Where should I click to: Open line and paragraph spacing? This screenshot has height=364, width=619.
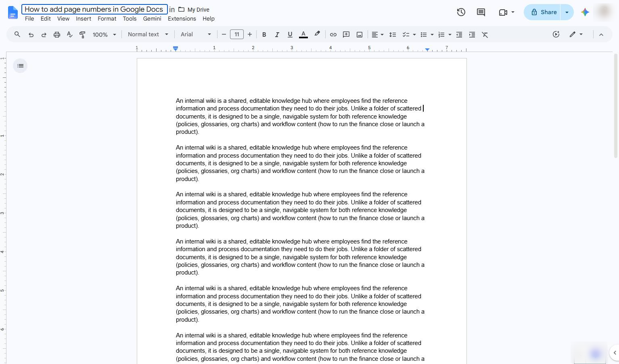pos(392,35)
